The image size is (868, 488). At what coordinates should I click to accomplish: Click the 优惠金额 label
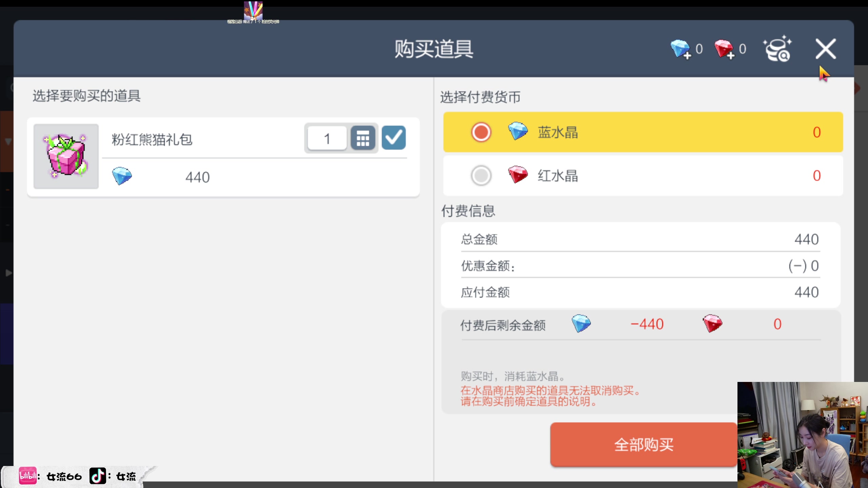tap(488, 266)
